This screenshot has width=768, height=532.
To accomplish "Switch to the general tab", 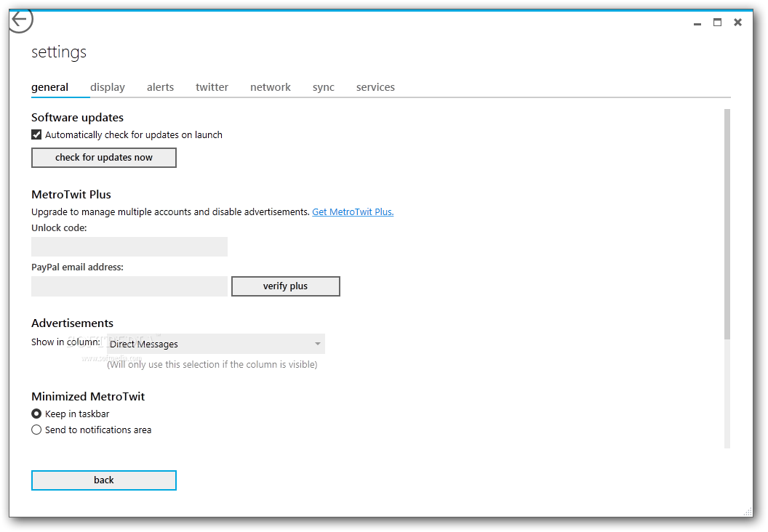I will (50, 87).
